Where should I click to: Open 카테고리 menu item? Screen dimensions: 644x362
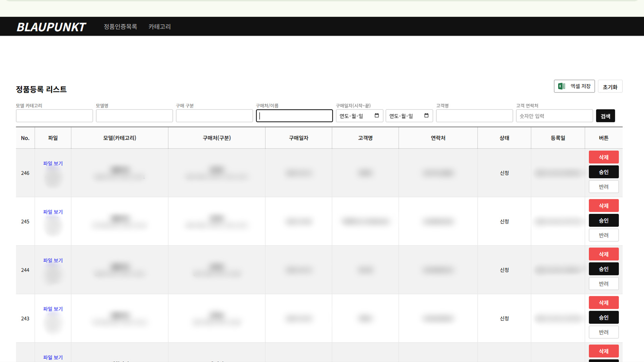[x=160, y=26]
